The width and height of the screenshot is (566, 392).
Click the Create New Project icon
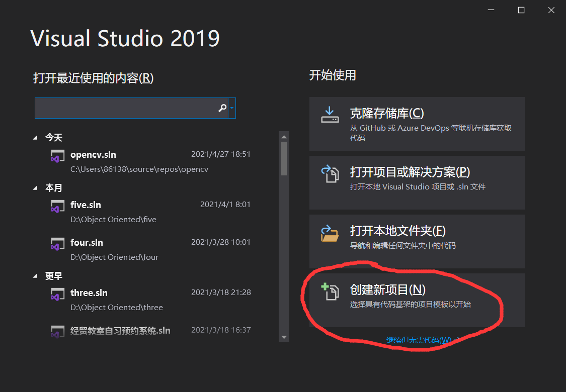330,291
